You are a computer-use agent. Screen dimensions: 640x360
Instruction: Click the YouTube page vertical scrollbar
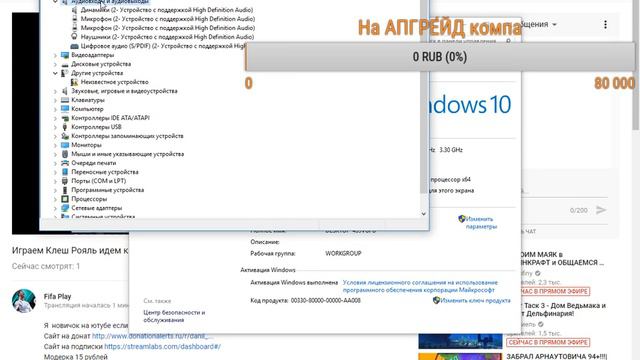(636, 65)
